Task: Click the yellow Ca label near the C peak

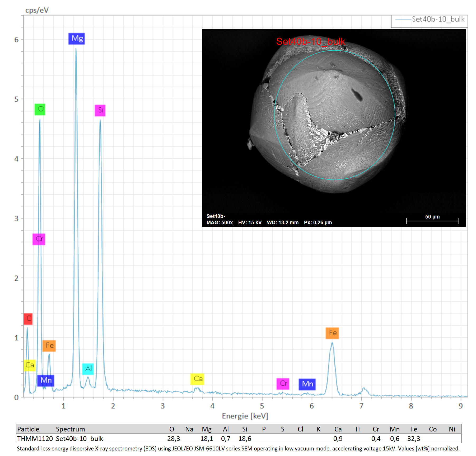Action: tap(30, 365)
